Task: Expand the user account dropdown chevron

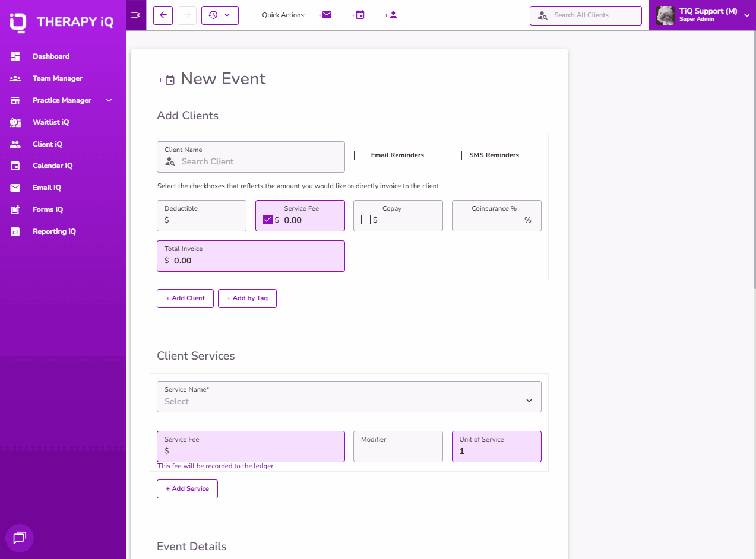Action: 747,15
